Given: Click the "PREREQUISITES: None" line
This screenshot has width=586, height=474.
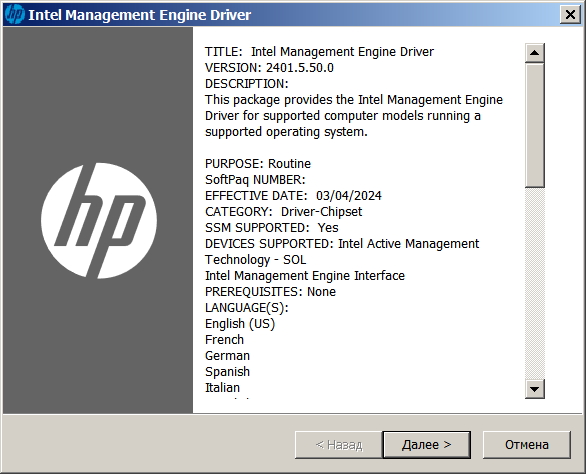Looking at the screenshot, I should point(270,292).
